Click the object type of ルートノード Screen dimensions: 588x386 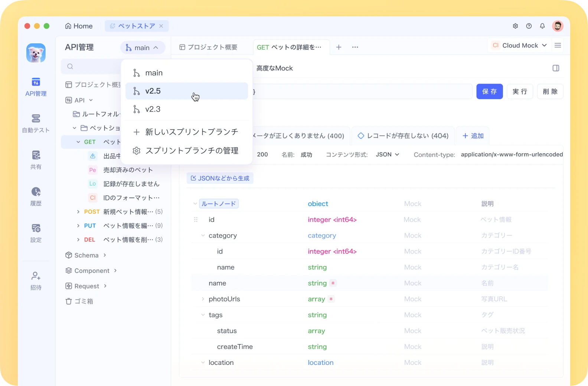pos(318,204)
